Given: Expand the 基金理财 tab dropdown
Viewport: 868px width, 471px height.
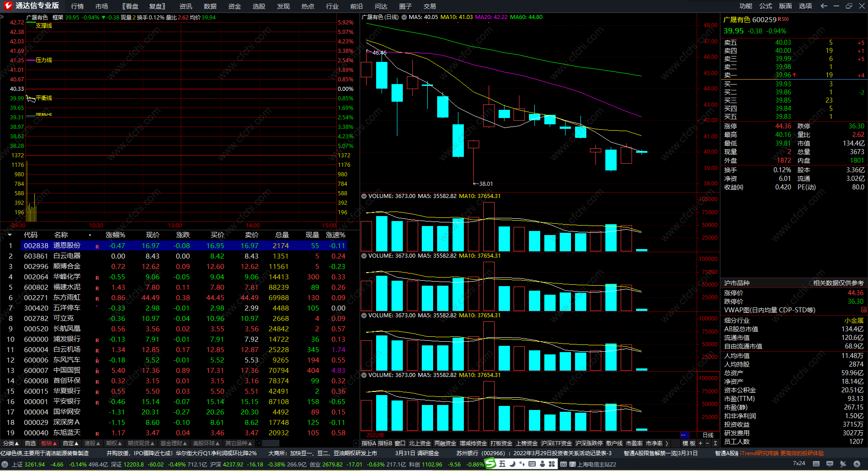Looking at the screenshot, I should (x=174, y=443).
